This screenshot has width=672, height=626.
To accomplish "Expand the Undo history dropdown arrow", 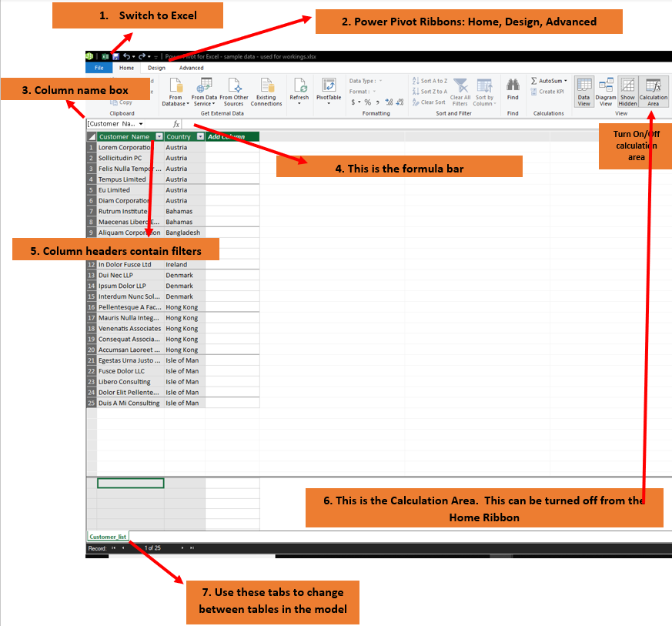I will [133, 57].
